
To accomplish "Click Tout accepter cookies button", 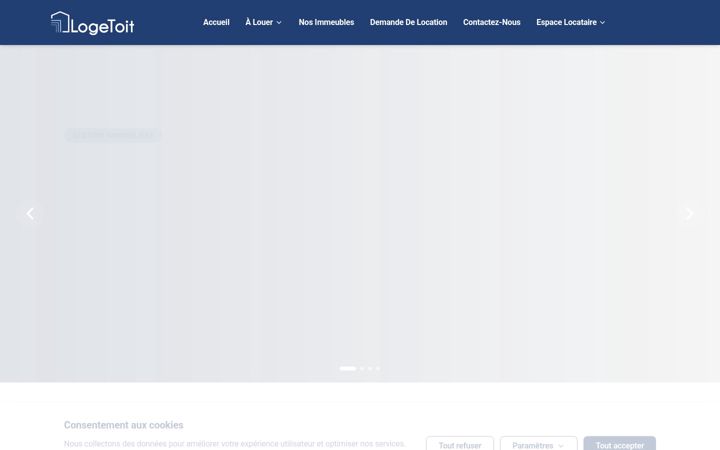I will [619, 444].
